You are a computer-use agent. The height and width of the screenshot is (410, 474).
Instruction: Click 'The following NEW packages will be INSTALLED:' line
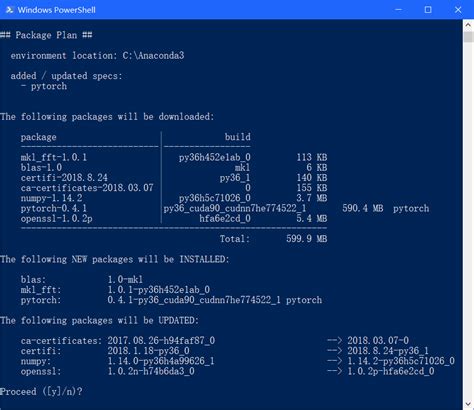click(x=115, y=259)
